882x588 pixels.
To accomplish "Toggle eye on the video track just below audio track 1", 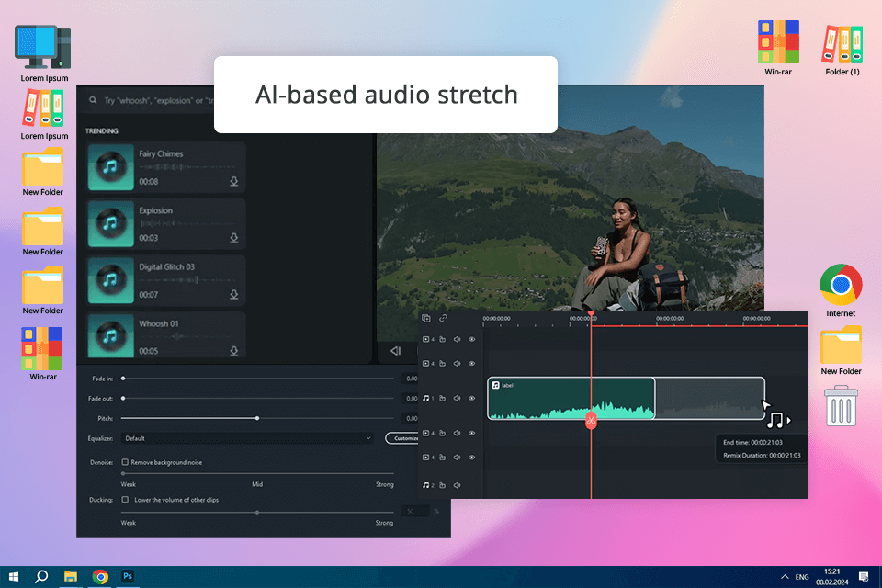I will click(x=472, y=434).
